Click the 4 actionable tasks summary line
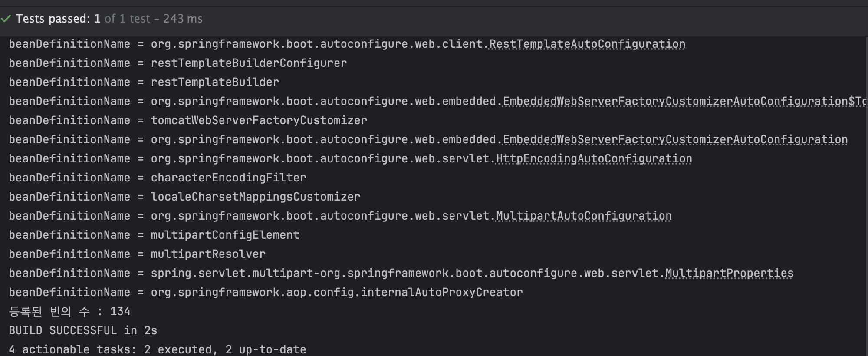This screenshot has height=356, width=868. (158, 349)
